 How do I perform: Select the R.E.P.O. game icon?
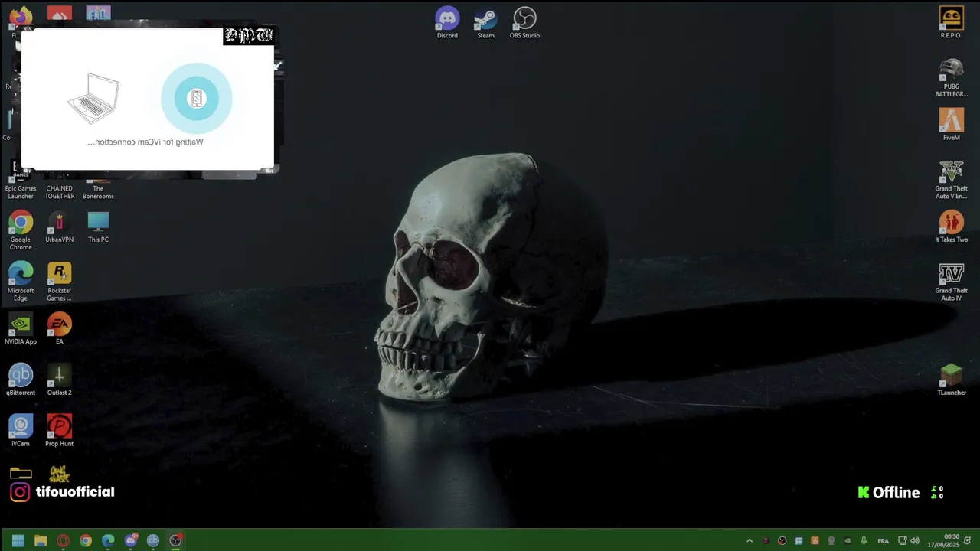[x=951, y=22]
